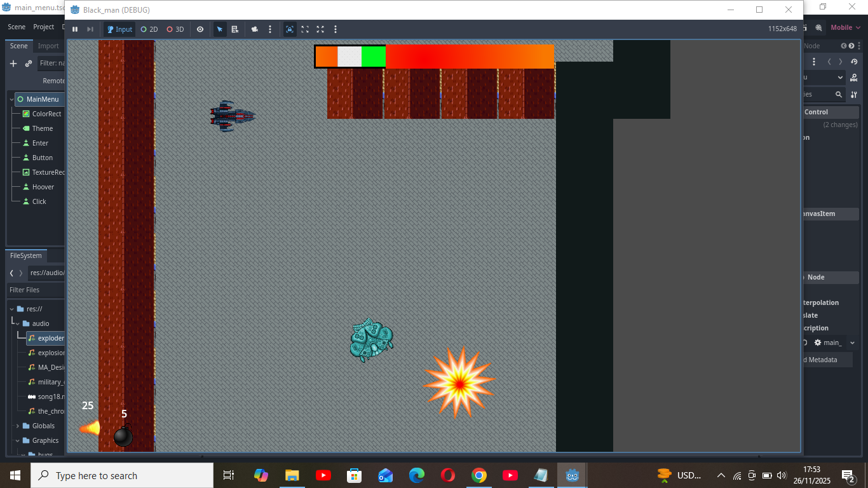Focus the scene tree filter field
The height and width of the screenshot is (488, 868).
[51, 64]
